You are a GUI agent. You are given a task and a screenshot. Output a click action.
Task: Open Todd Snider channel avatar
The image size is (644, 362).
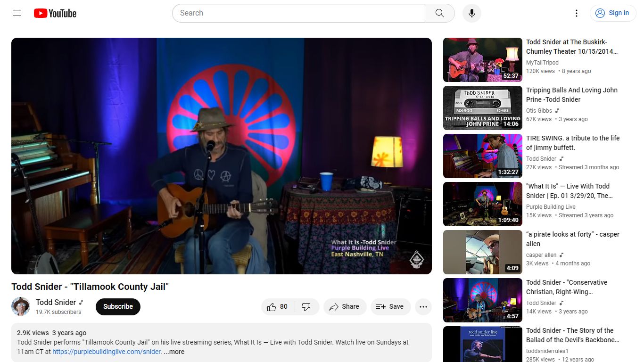21,306
